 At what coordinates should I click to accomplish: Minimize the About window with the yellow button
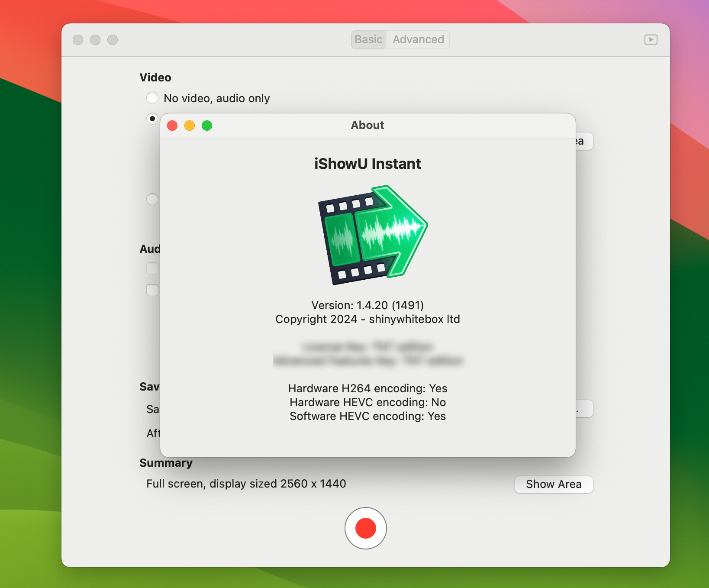[189, 126]
